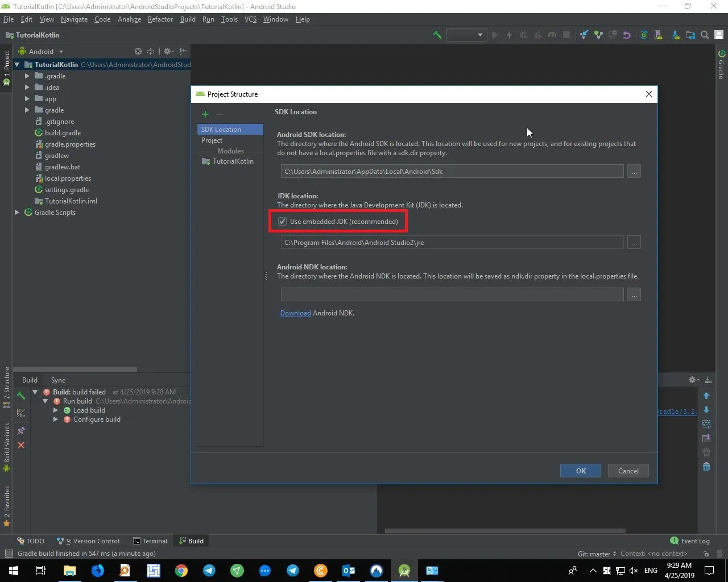Expand the .gradle folder
This screenshot has width=728, height=582.
pos(27,76)
